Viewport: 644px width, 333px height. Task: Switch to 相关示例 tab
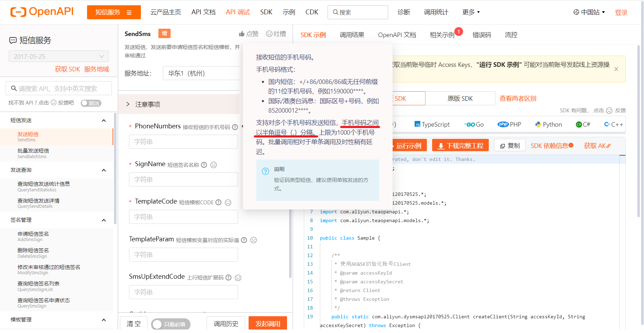coord(442,35)
